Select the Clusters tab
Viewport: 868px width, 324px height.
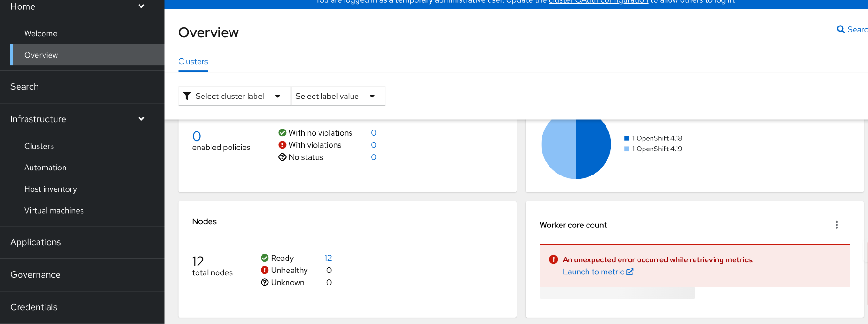(x=193, y=62)
